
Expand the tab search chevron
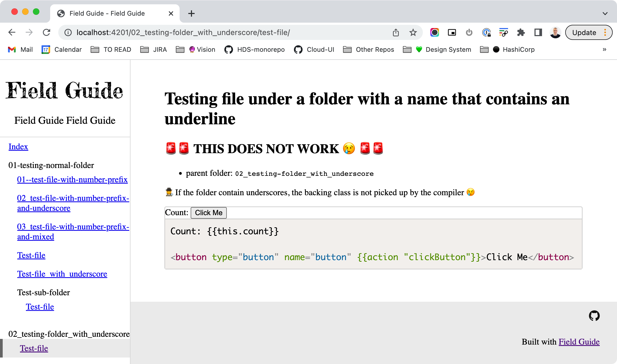605,13
